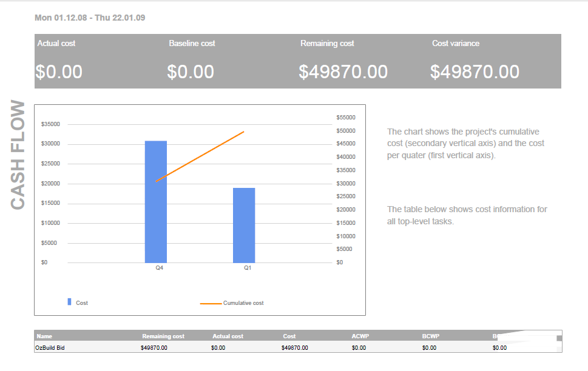Click the orange cumulative cost line in chart
Screen dimensions: 588x371
tap(200, 156)
